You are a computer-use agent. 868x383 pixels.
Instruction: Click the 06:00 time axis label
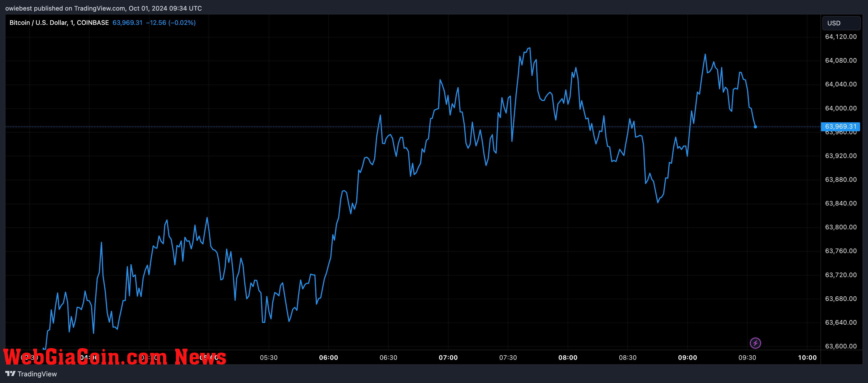[329, 357]
